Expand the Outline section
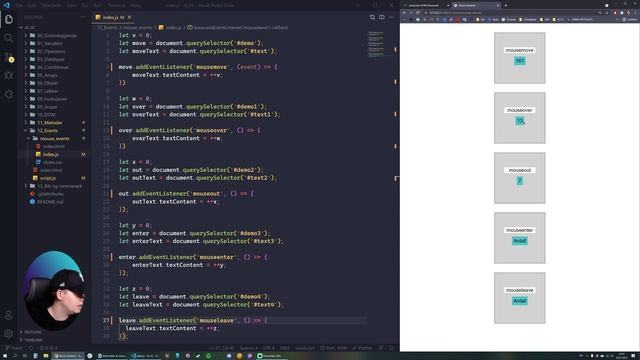 (32, 332)
